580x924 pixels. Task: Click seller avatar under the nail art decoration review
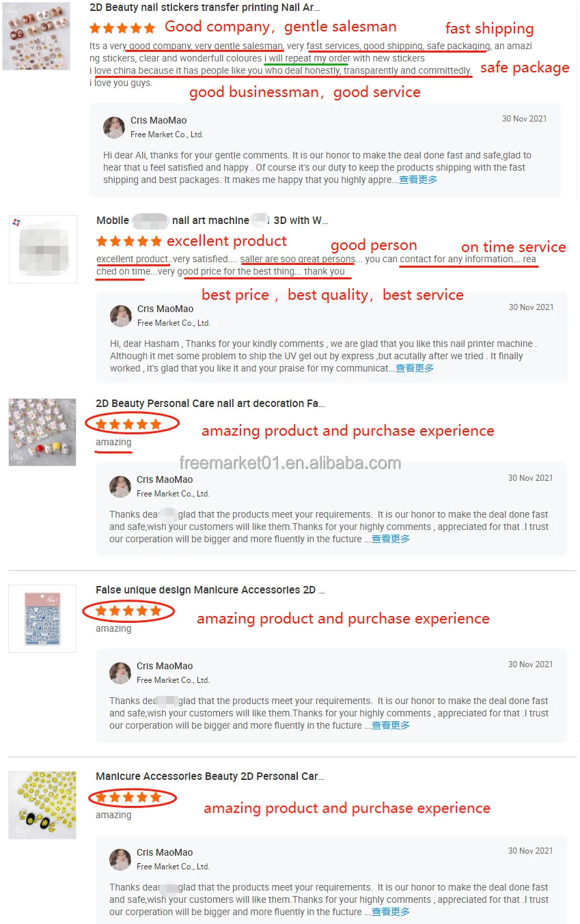click(x=120, y=486)
